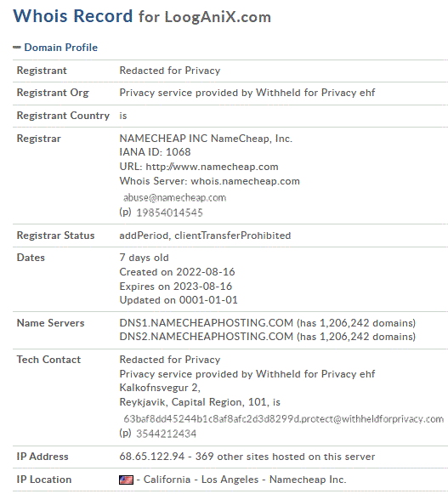Screen dimensions: 448x494
Task: Click NAMECHEAP INC NameCheap, Inc. registrar name
Action: pos(206,139)
